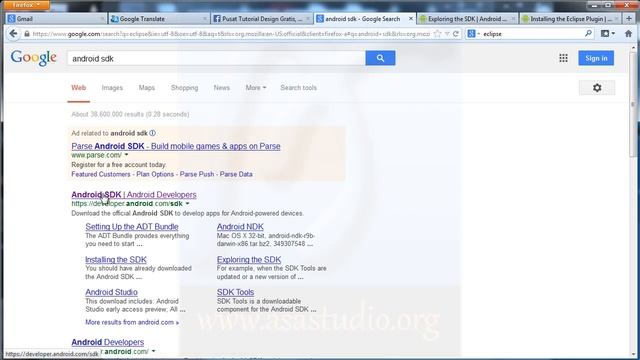Select the News search category
Screen dimensions: 640x360
[x=222, y=88]
